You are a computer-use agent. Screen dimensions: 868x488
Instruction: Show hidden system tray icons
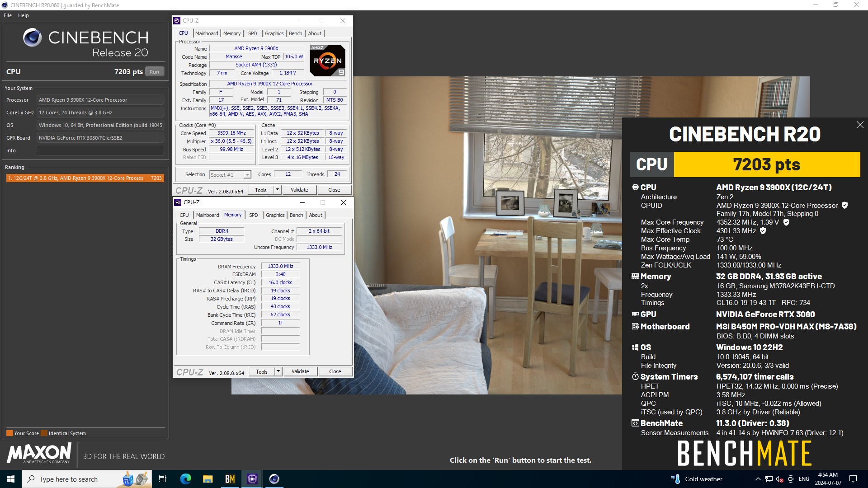click(x=758, y=479)
